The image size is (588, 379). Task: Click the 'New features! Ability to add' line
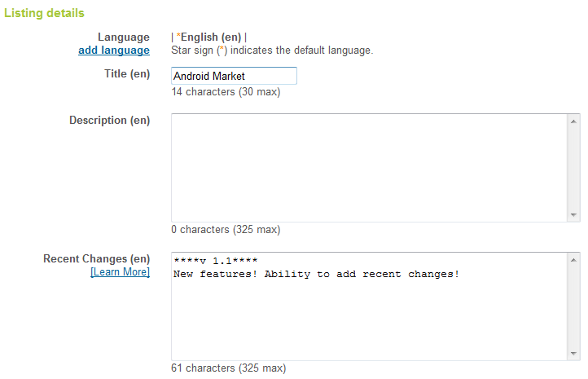pyautogui.click(x=316, y=275)
